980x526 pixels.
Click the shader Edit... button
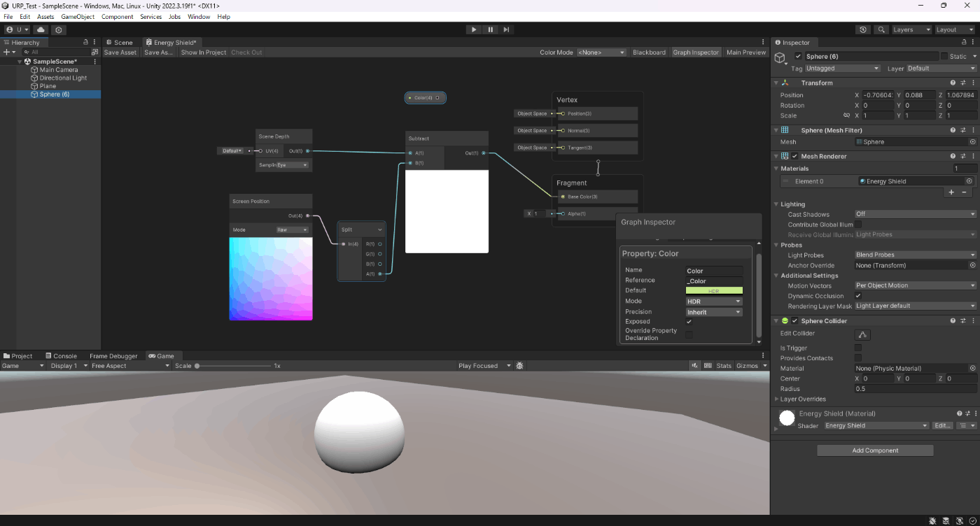pyautogui.click(x=943, y=425)
